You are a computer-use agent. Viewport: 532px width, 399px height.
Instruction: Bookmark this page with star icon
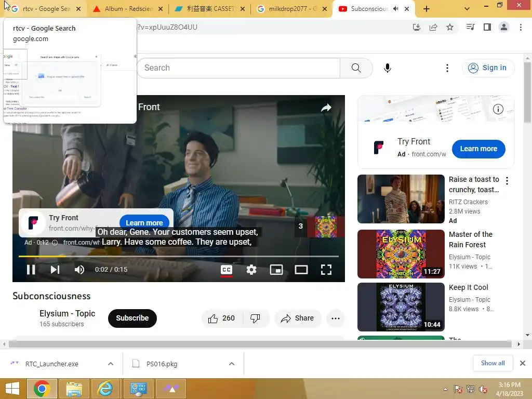(450, 27)
